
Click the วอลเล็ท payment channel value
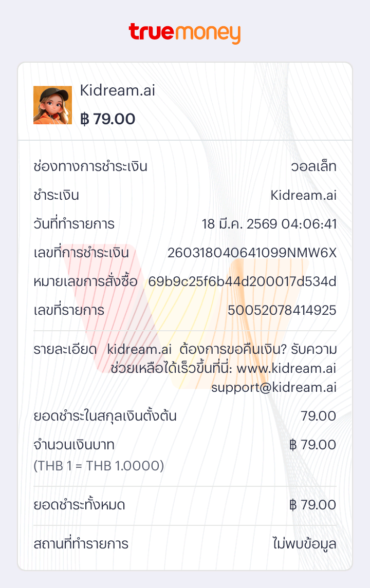click(313, 167)
